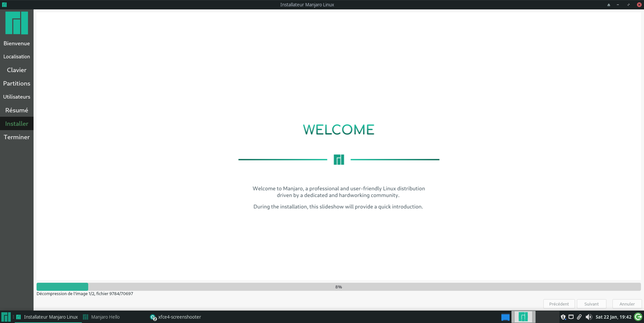Select the Bienvenue step in the sidebar
Image resolution: width=644 pixels, height=323 pixels.
point(16,43)
